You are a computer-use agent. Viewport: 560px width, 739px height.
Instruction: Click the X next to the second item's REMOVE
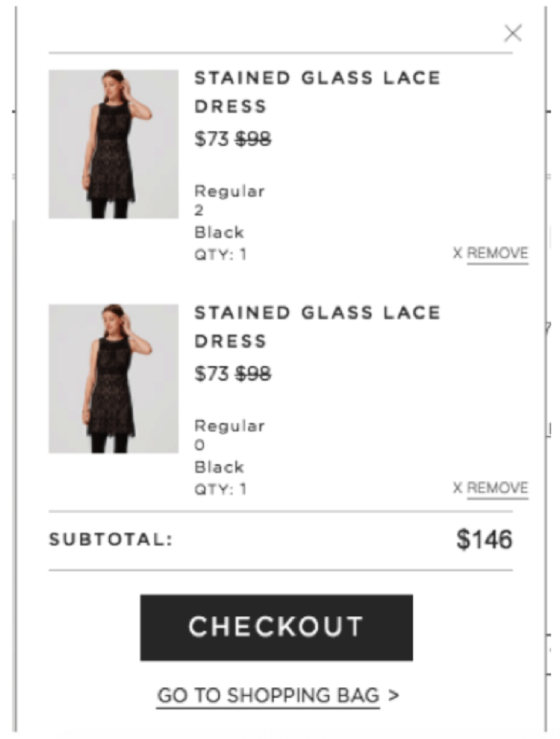click(456, 488)
